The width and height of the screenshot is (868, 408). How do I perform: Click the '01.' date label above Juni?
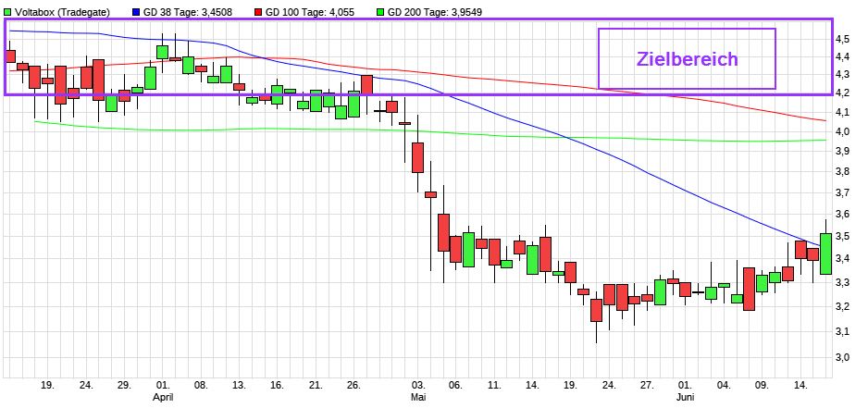pyautogui.click(x=686, y=385)
